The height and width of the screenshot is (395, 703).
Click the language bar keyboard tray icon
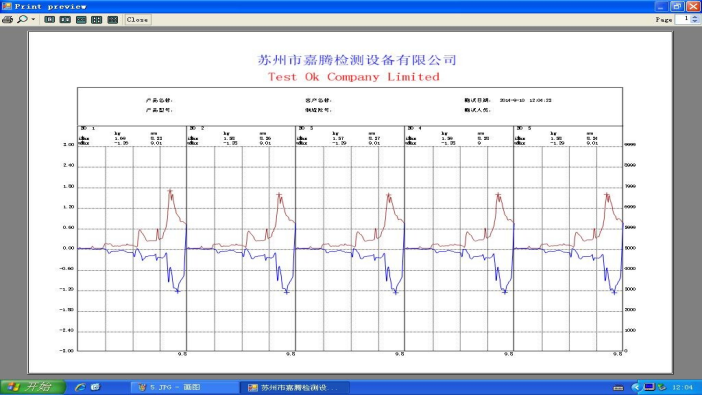[618, 388]
